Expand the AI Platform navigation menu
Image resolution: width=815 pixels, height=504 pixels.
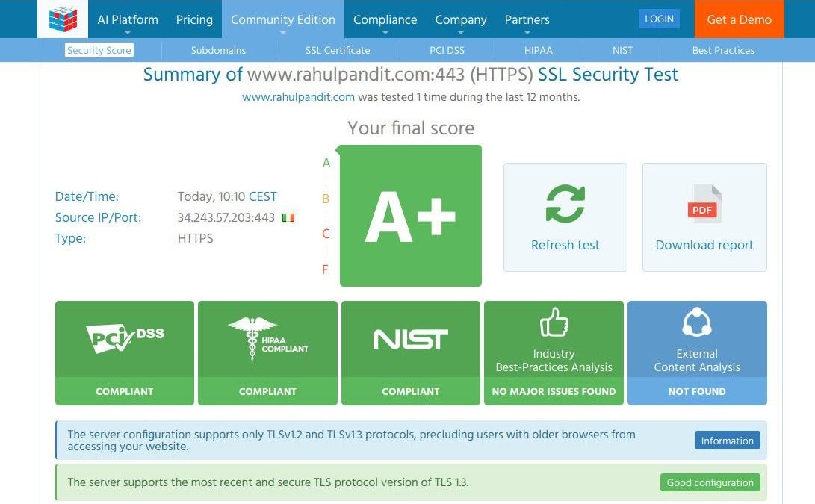(x=128, y=19)
